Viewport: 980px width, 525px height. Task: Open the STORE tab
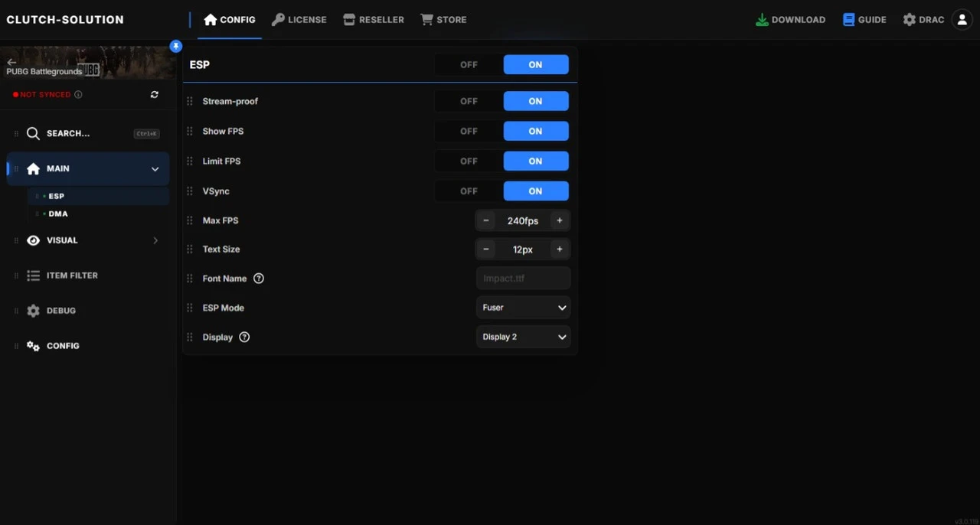tap(443, 20)
